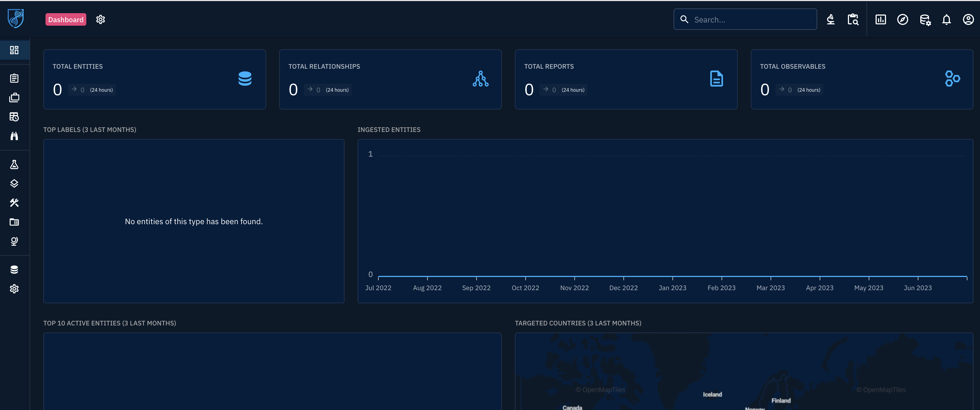The height and width of the screenshot is (410, 980).
Task: Open Settings via the gear icon at sidebar bottom
Action: coord(15,288)
